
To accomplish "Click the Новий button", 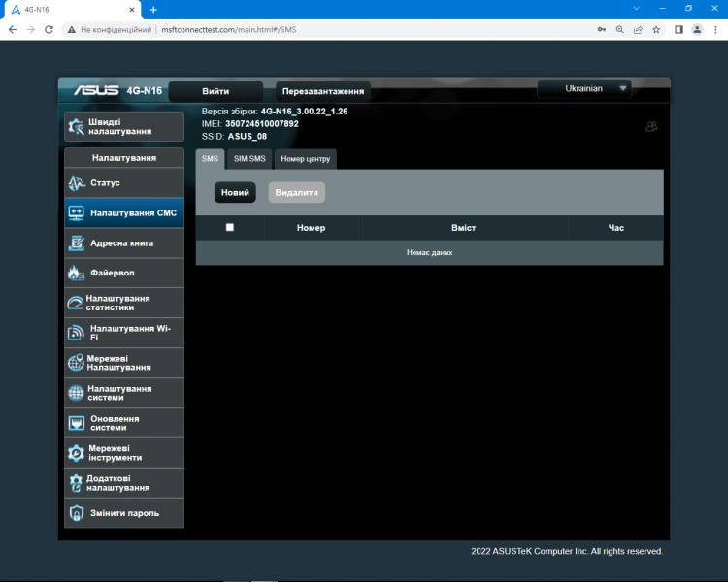I will 235,192.
